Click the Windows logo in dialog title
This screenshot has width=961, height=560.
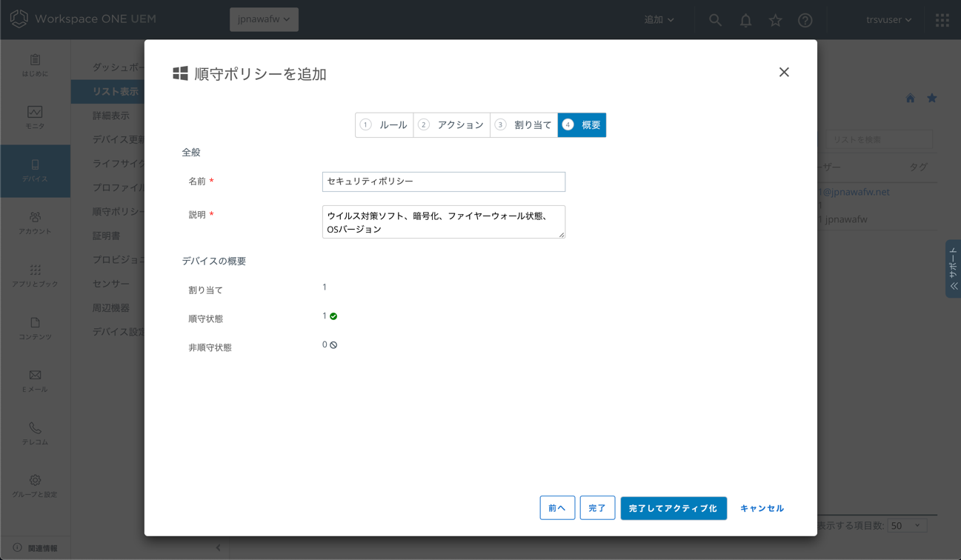click(180, 73)
